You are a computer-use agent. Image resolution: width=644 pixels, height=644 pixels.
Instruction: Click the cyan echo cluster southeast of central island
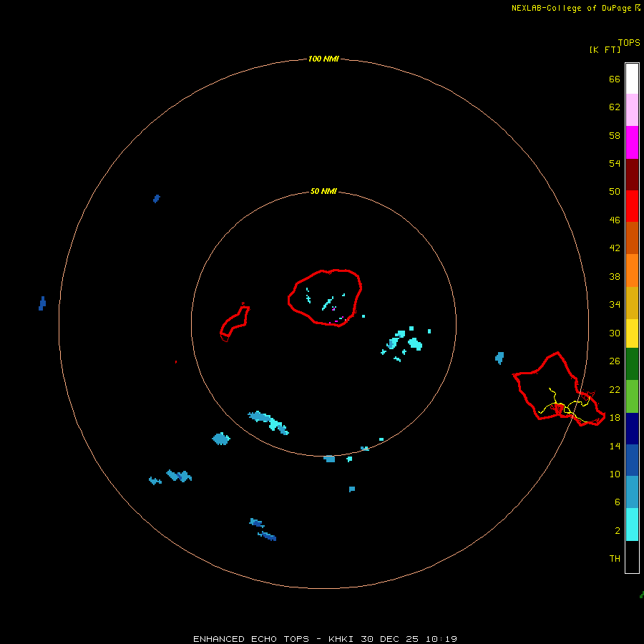[x=404, y=342]
